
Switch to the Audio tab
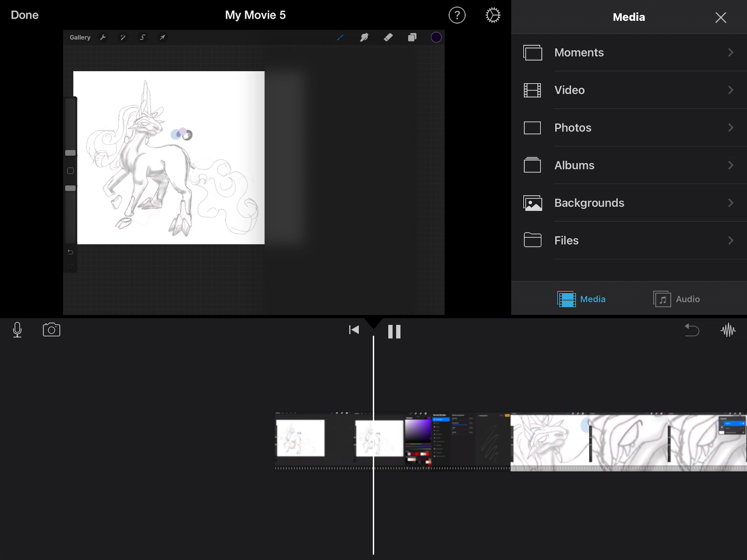(677, 299)
